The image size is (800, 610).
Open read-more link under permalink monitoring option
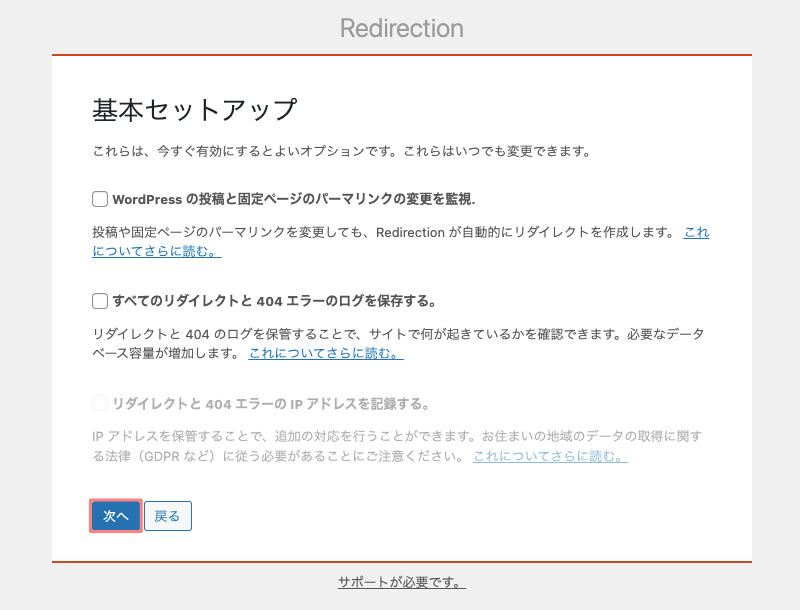tap(157, 251)
